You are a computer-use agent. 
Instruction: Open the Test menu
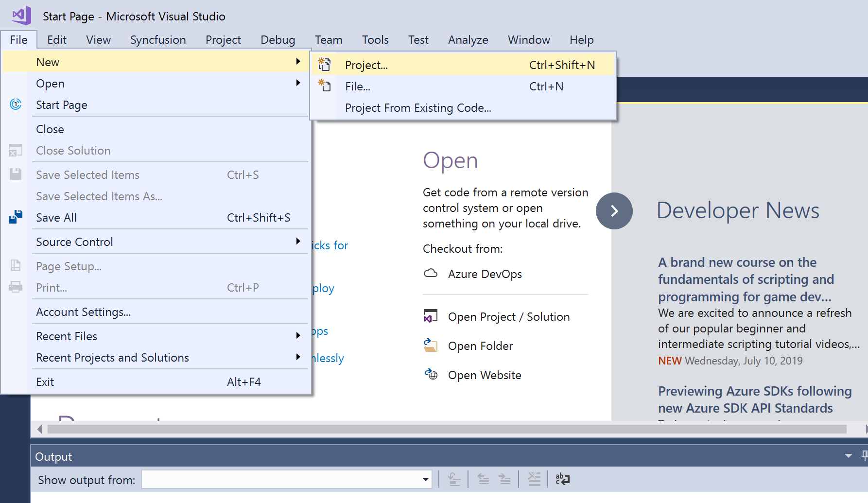click(x=418, y=40)
